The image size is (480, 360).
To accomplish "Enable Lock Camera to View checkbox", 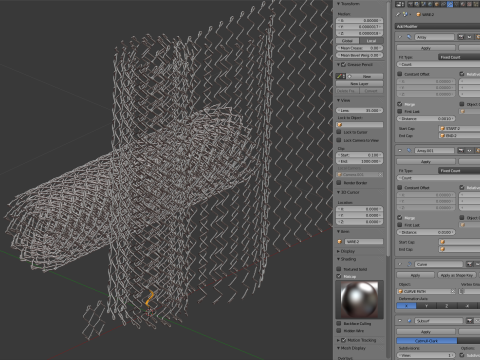I will tap(339, 140).
